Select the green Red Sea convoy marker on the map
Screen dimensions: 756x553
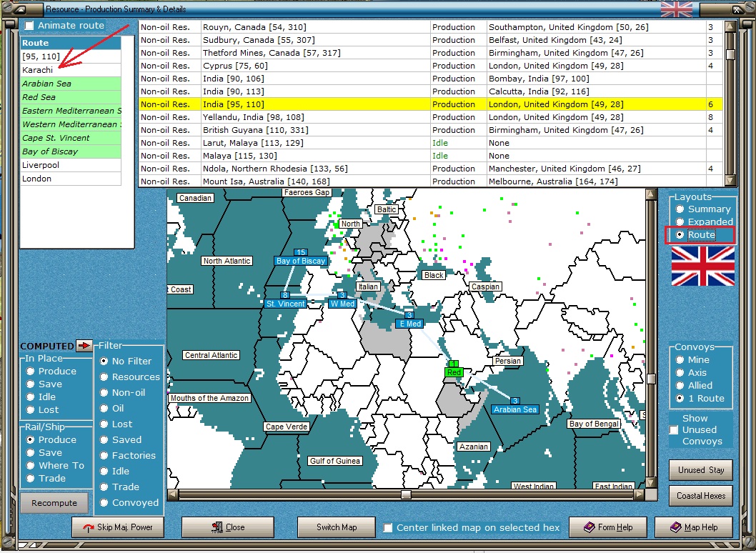454,372
